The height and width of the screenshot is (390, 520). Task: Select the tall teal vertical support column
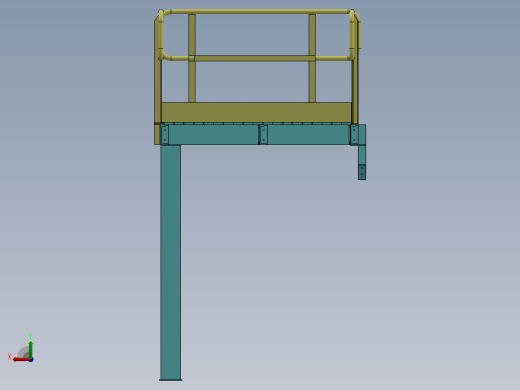coord(171,262)
